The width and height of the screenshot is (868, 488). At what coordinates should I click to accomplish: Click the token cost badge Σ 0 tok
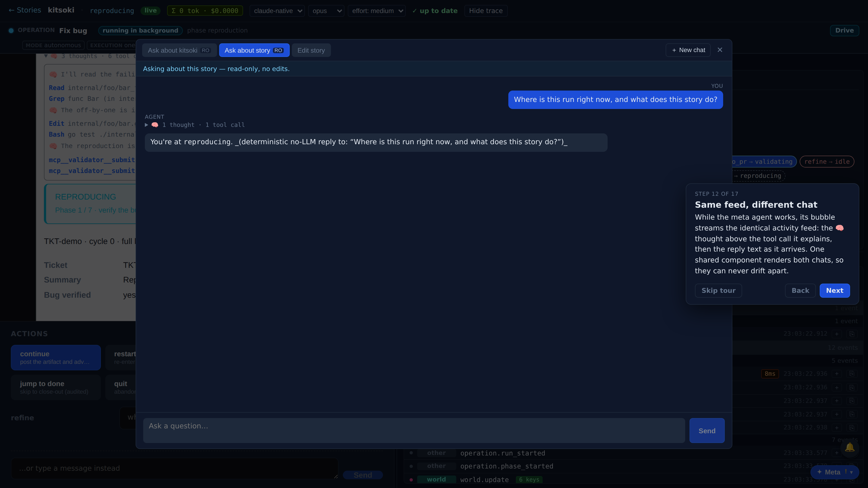coord(205,11)
